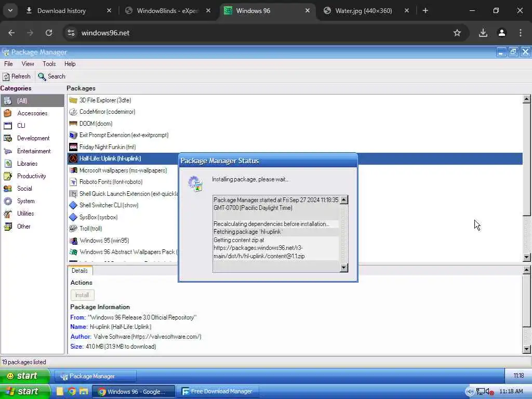Open the File menu
The width and height of the screenshot is (532, 399).
click(x=8, y=64)
